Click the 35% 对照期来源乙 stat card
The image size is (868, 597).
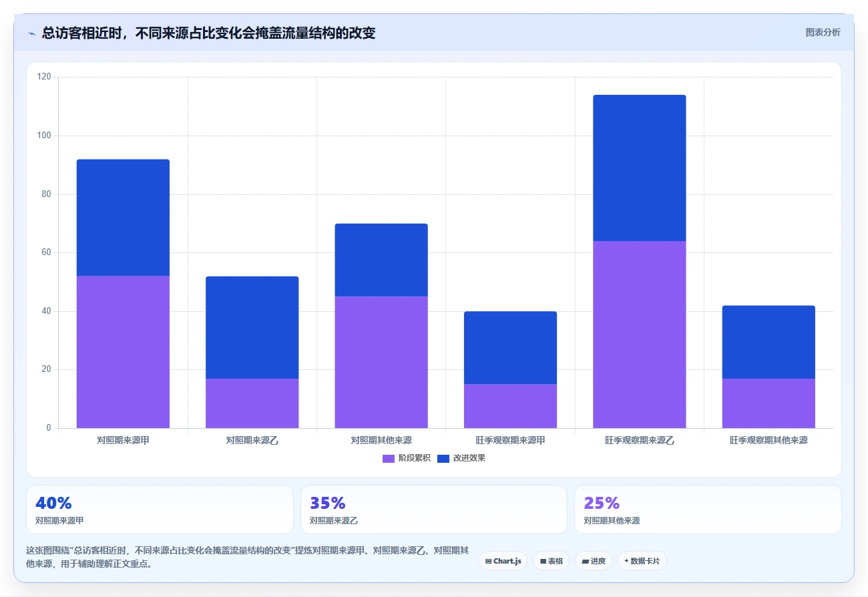tap(434, 510)
